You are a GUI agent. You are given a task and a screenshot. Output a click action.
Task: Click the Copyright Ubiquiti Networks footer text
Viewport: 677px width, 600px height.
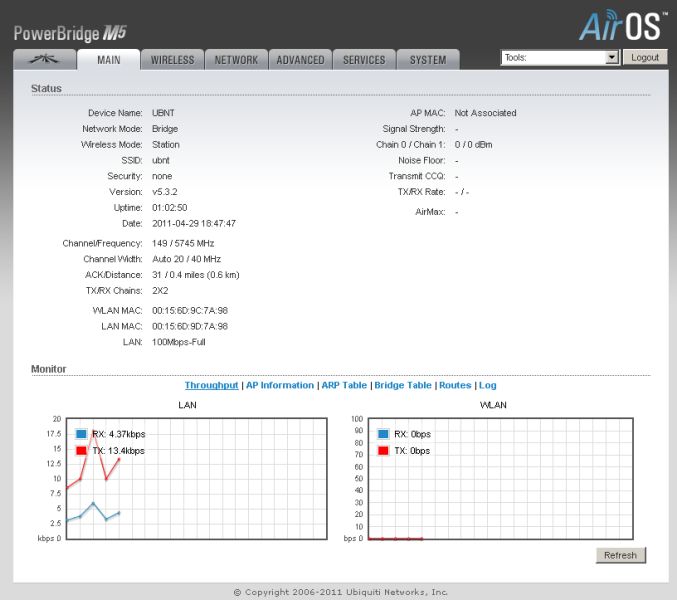[341, 592]
